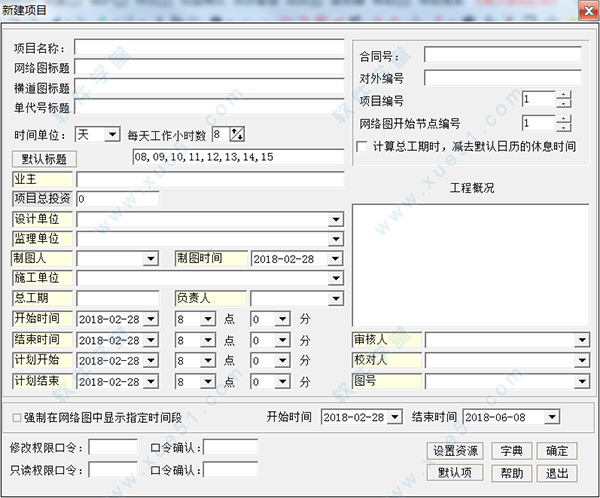Open the 制图人 dropdown list
The image size is (600, 498).
coord(151,259)
